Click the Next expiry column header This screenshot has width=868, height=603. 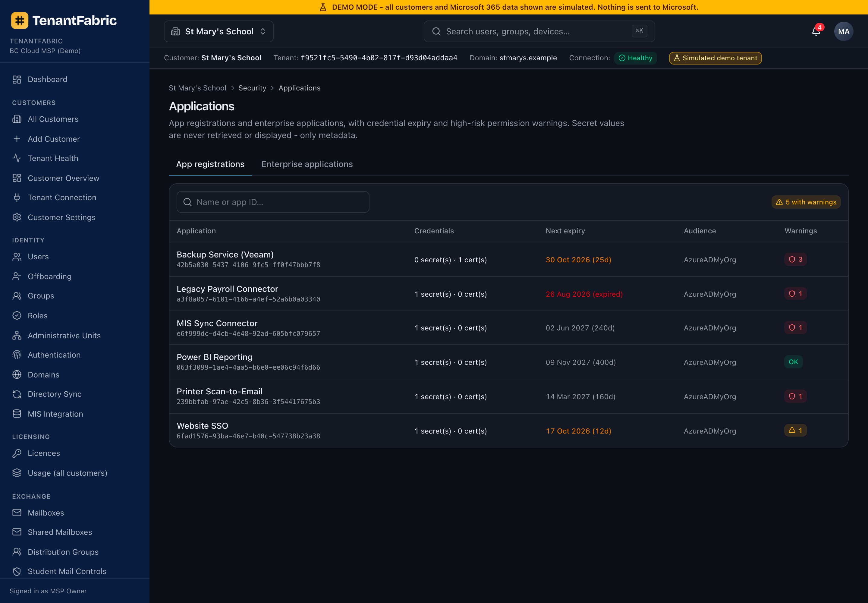click(x=565, y=231)
